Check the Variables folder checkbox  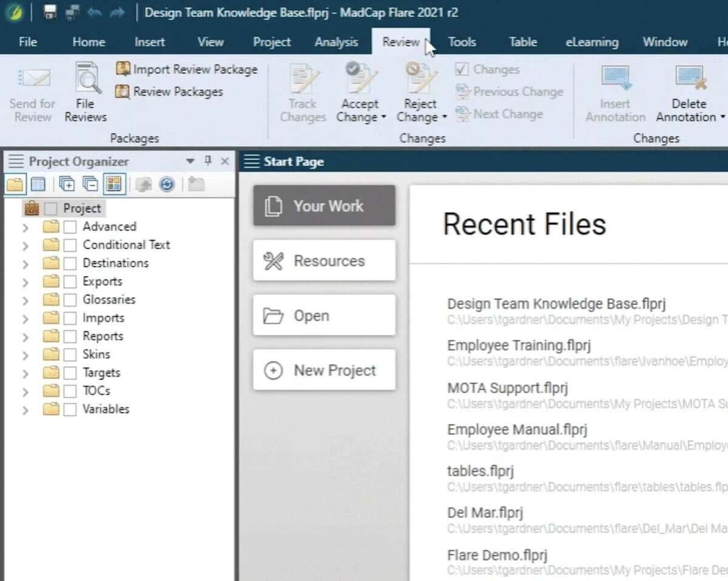coord(70,409)
